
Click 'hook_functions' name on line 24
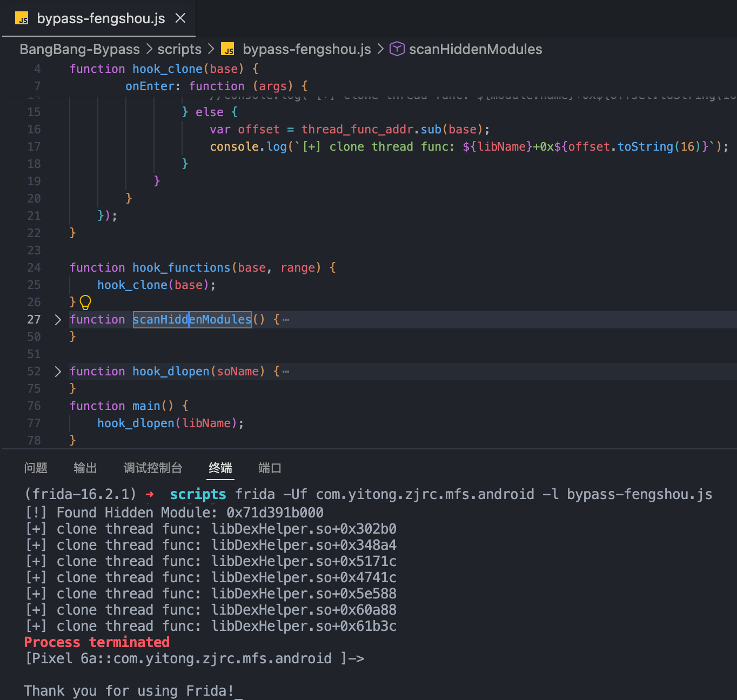click(182, 268)
